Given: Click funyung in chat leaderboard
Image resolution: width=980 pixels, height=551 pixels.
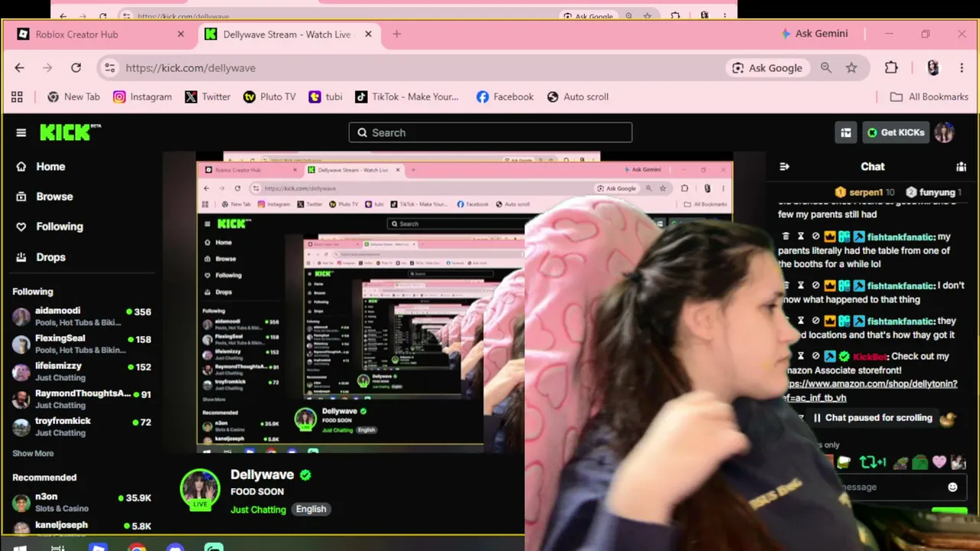Looking at the screenshot, I should 933,192.
